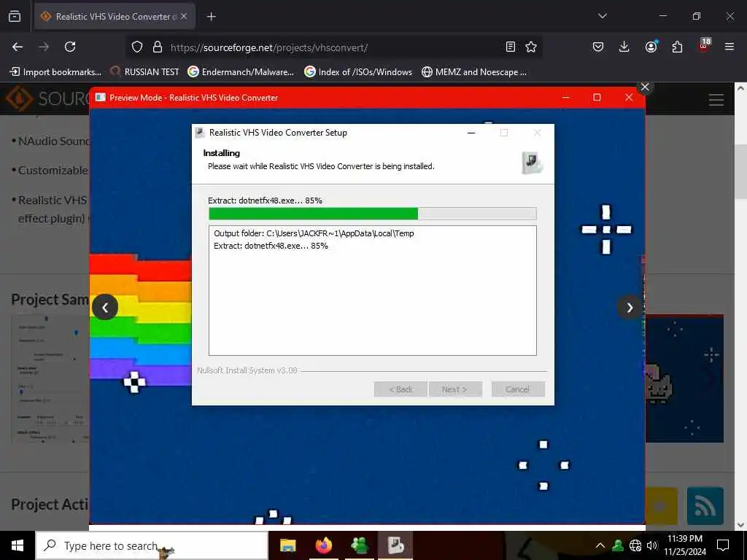Reload the current page
The image size is (747, 560).
coord(70,47)
